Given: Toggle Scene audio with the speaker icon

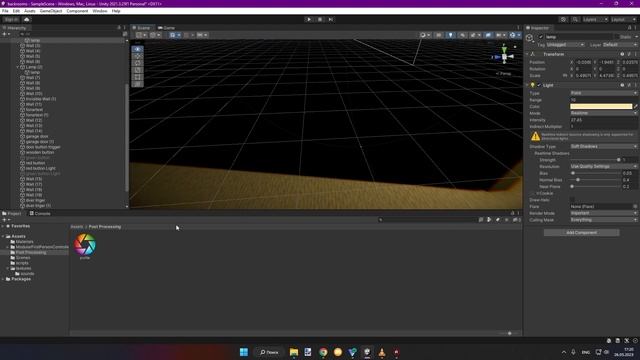Looking at the screenshot, I should point(462,35).
